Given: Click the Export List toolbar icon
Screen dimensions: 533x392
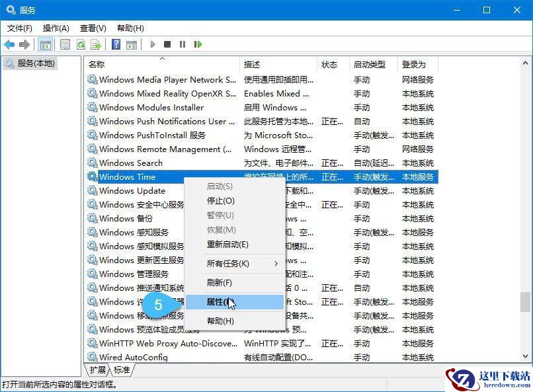Looking at the screenshot, I should pyautogui.click(x=97, y=44).
